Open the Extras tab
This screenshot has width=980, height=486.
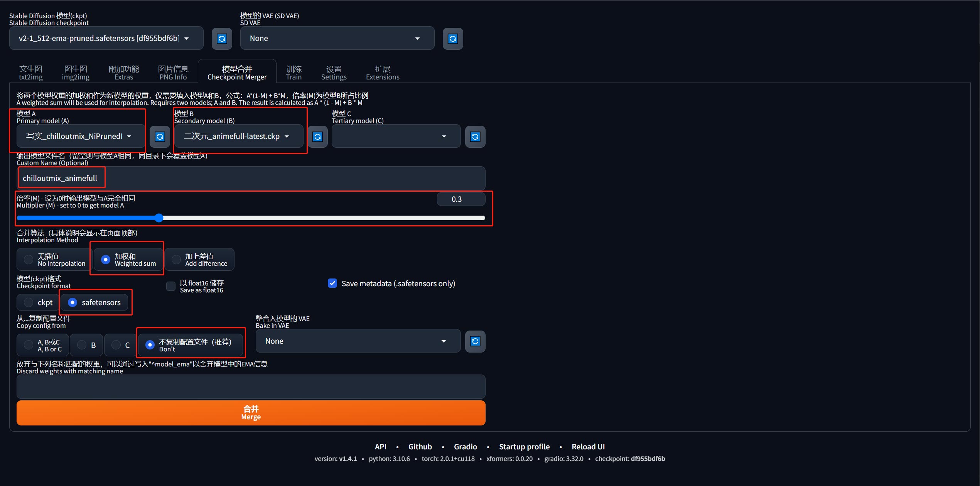[x=124, y=73]
